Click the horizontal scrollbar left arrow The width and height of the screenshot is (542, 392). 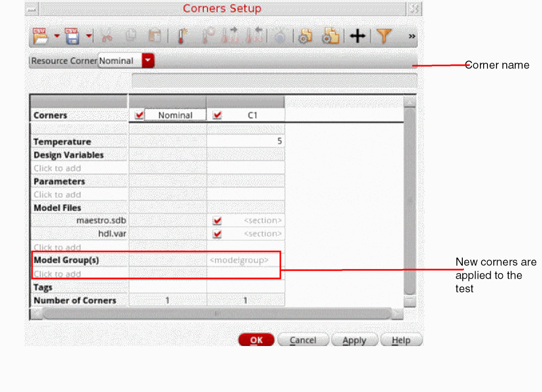click(x=36, y=313)
